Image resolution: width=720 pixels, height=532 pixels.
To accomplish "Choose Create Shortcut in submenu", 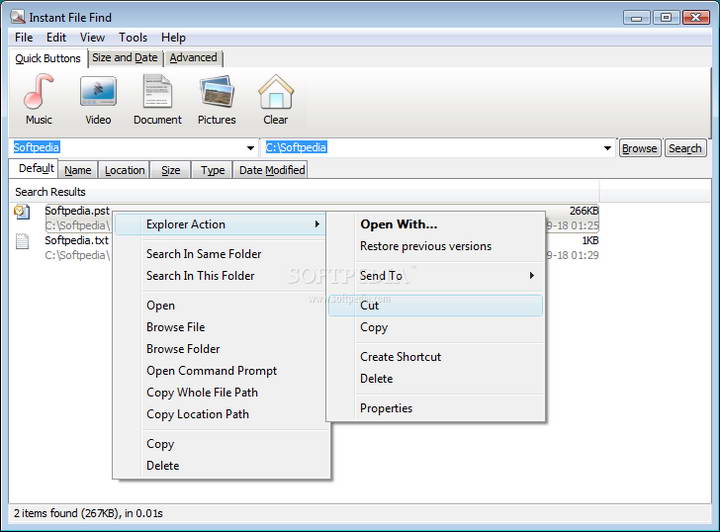I will 400,357.
